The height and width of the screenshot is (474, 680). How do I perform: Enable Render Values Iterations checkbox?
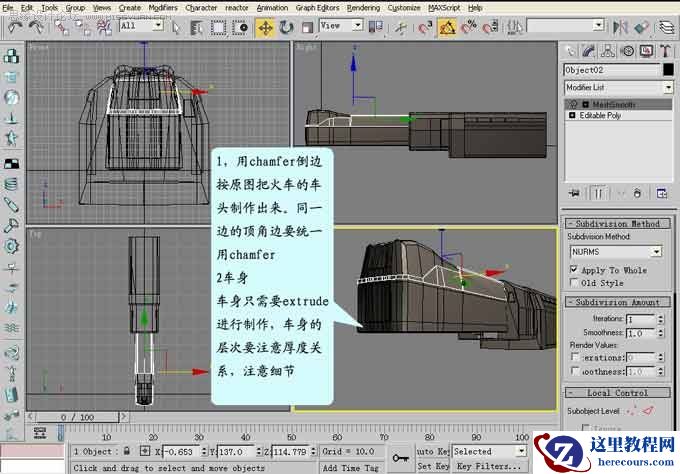coord(575,357)
